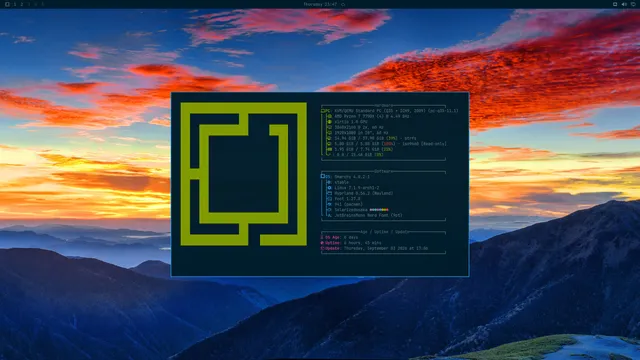Viewport: 640px width, 360px height.
Task: Click the package icon beside pacman count
Action: (x=330, y=204)
